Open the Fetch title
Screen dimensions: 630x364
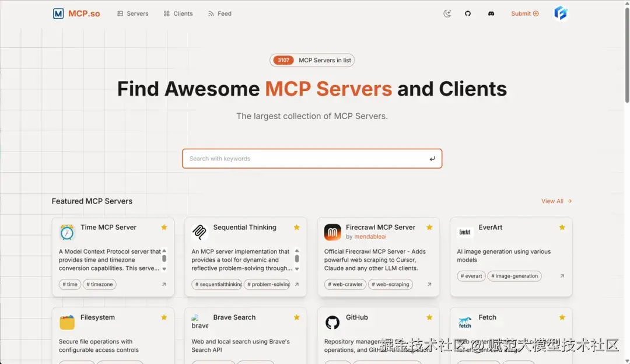click(x=487, y=317)
